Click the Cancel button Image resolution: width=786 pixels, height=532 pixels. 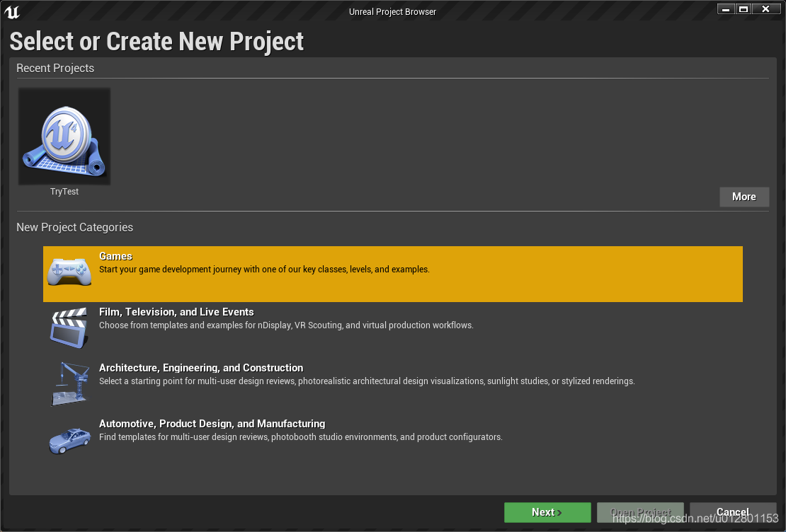733,512
